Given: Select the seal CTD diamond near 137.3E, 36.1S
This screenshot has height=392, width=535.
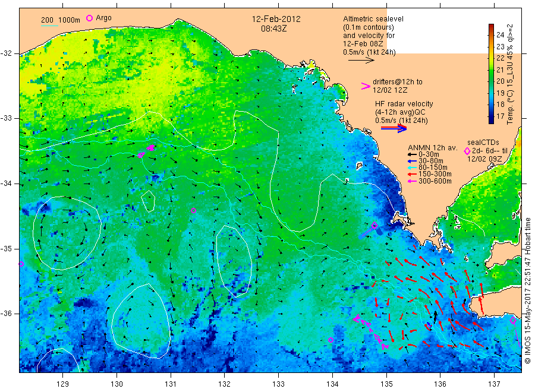Looking at the screenshot, I should 513,320.
